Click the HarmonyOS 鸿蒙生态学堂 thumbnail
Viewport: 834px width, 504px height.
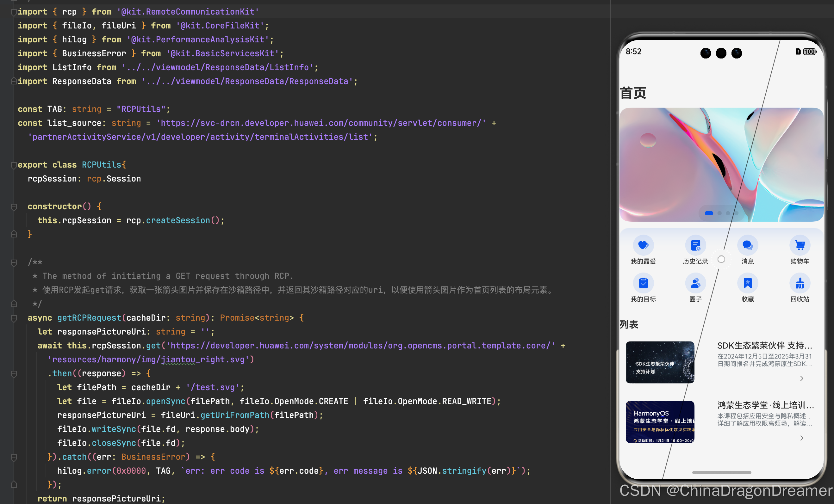[660, 422]
